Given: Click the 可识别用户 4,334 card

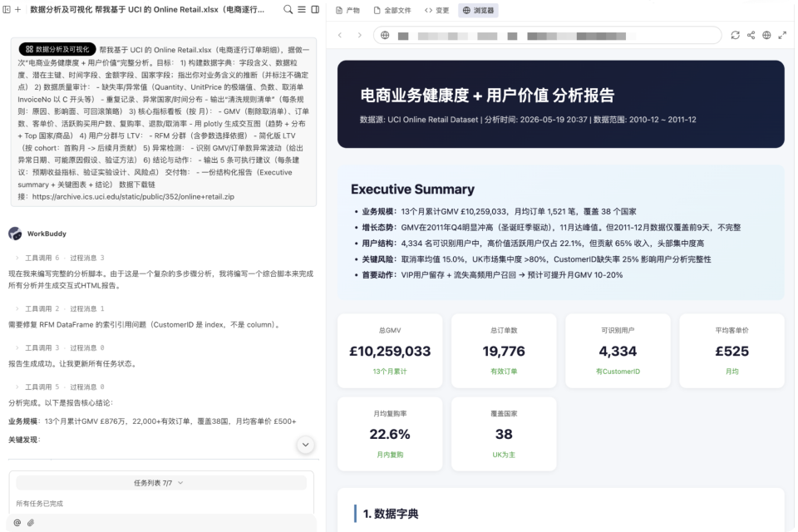Looking at the screenshot, I should click(618, 352).
